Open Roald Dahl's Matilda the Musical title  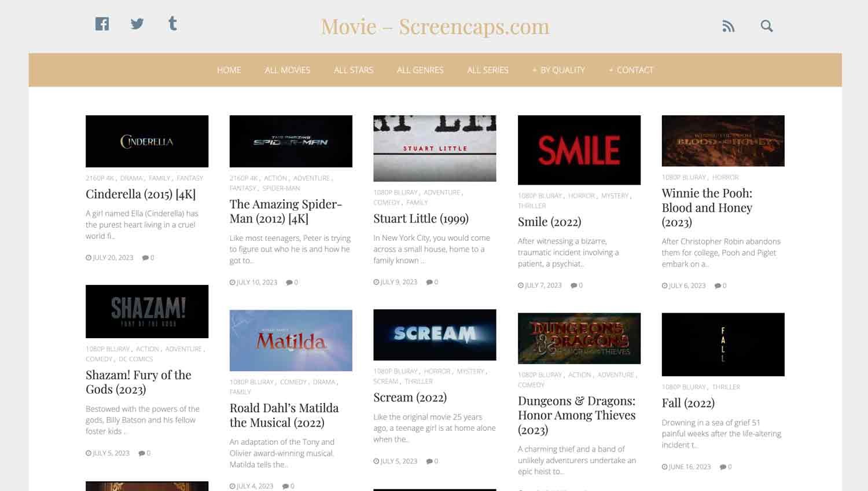284,415
